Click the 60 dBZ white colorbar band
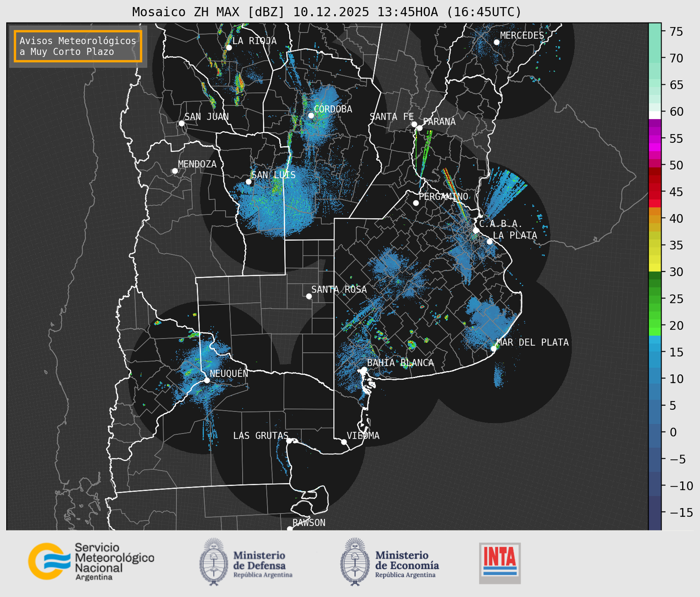 point(655,115)
